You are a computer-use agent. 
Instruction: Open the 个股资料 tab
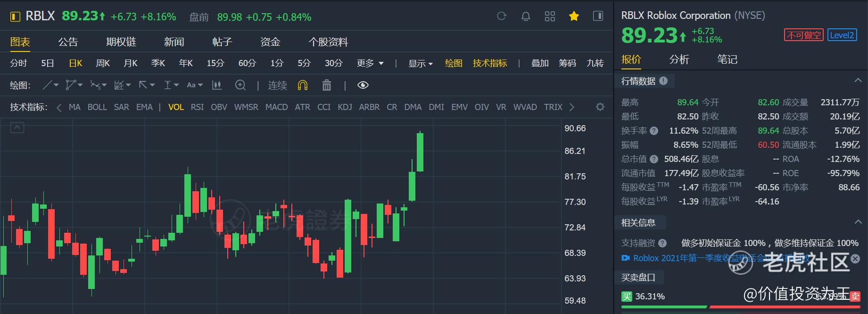point(328,42)
